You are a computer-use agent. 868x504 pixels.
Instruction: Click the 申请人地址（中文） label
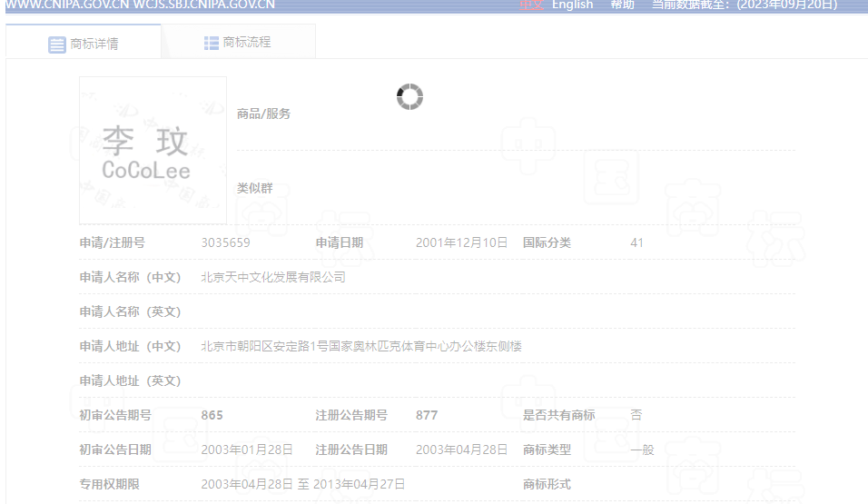[x=130, y=346]
